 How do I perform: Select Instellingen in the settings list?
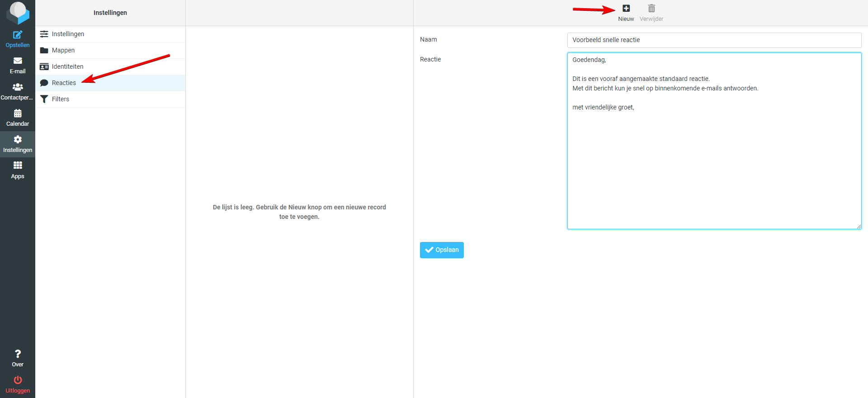pos(68,34)
